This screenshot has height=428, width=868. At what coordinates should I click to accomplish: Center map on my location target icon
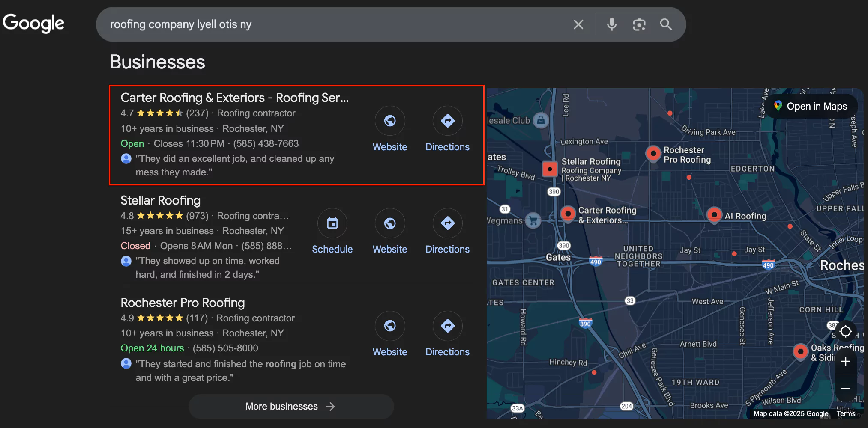pyautogui.click(x=846, y=331)
